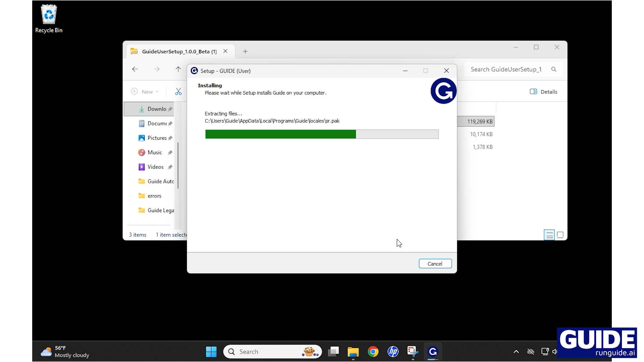This screenshot has width=644, height=362.
Task: Go back in File Explorer
Action: pos(135,69)
